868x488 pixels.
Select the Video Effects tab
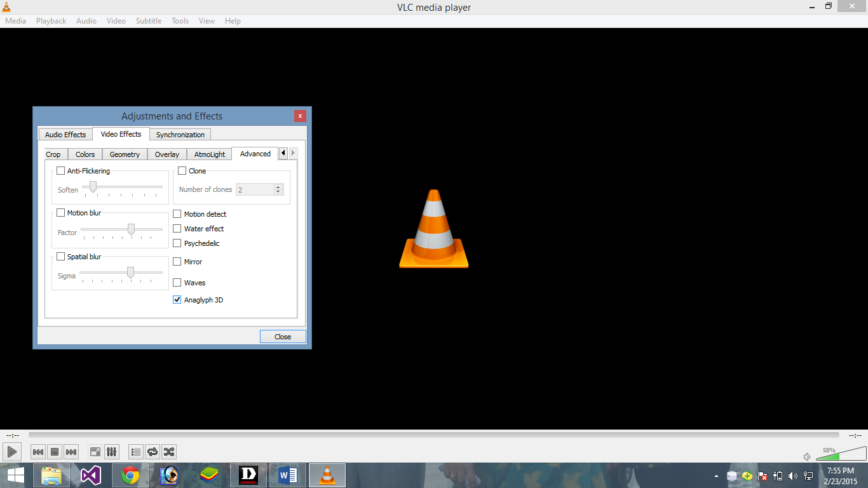121,134
